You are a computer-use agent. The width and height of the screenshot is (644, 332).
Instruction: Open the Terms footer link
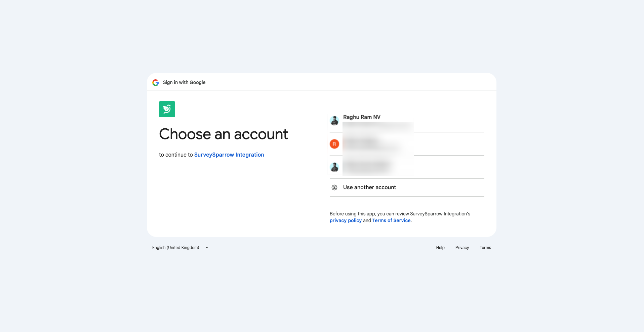pos(485,248)
